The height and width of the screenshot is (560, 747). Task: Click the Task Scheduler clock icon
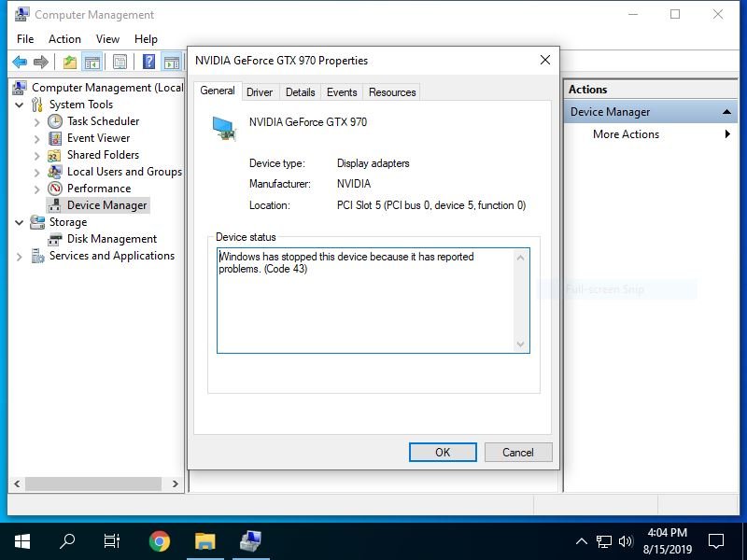(55, 121)
